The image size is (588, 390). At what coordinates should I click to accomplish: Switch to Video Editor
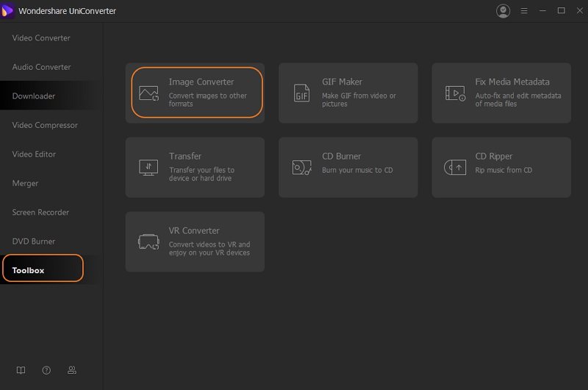click(34, 155)
